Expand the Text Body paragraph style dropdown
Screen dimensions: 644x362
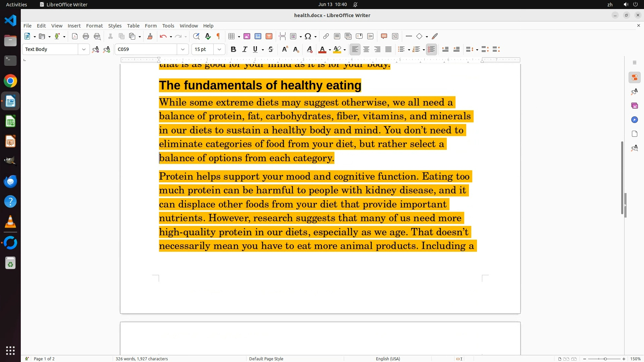click(x=84, y=50)
